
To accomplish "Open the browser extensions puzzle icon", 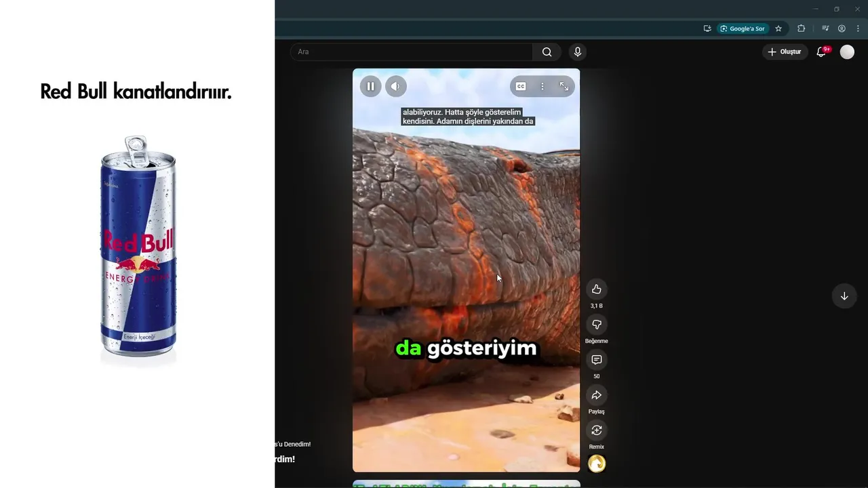I will tap(802, 28).
